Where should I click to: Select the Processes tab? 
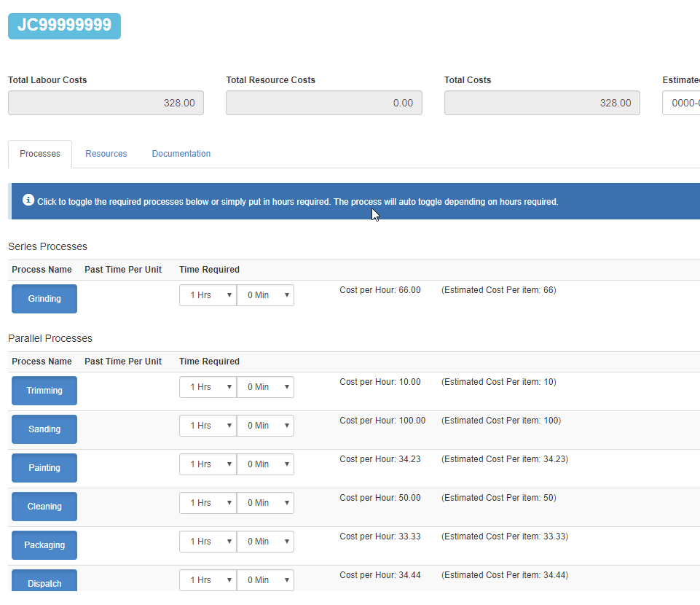click(40, 154)
